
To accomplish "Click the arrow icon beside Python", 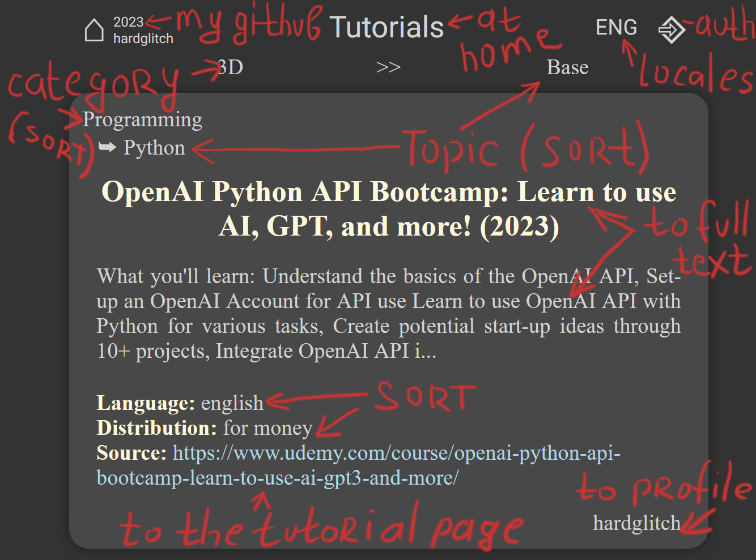I will [107, 147].
